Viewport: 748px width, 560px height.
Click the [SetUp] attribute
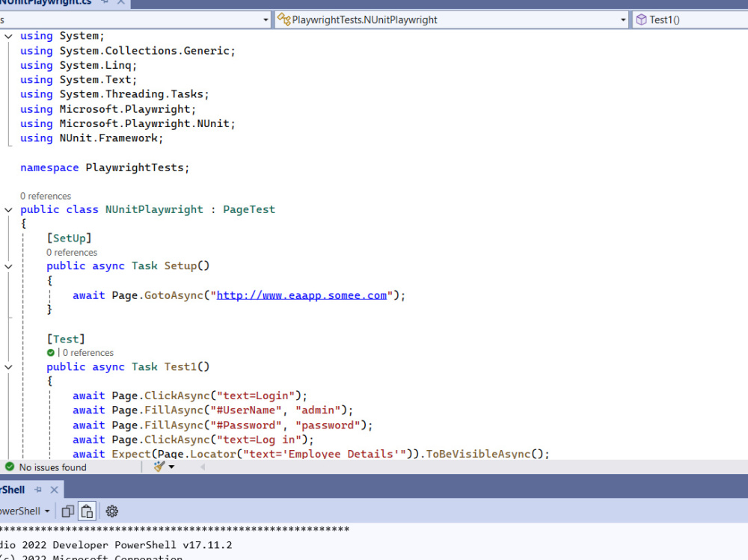69,238
